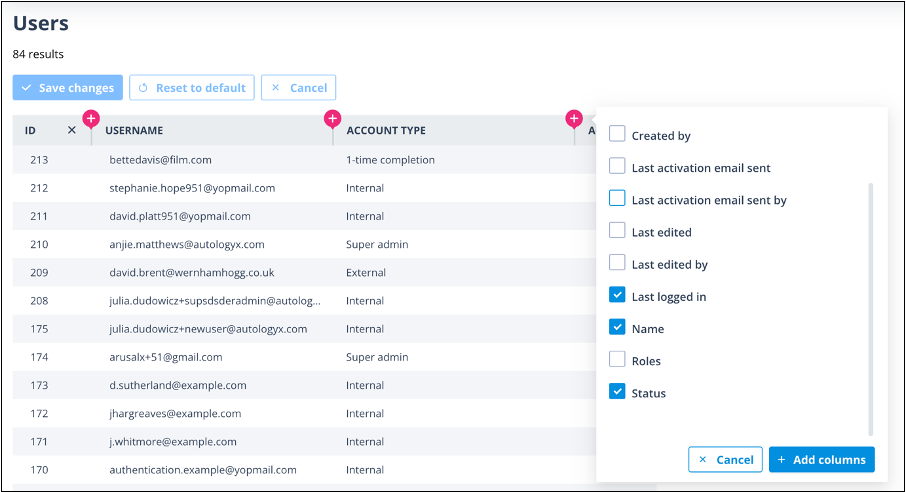The height and width of the screenshot is (492, 906).
Task: Tick the Last activation email sent by checkbox
Action: [x=617, y=198]
